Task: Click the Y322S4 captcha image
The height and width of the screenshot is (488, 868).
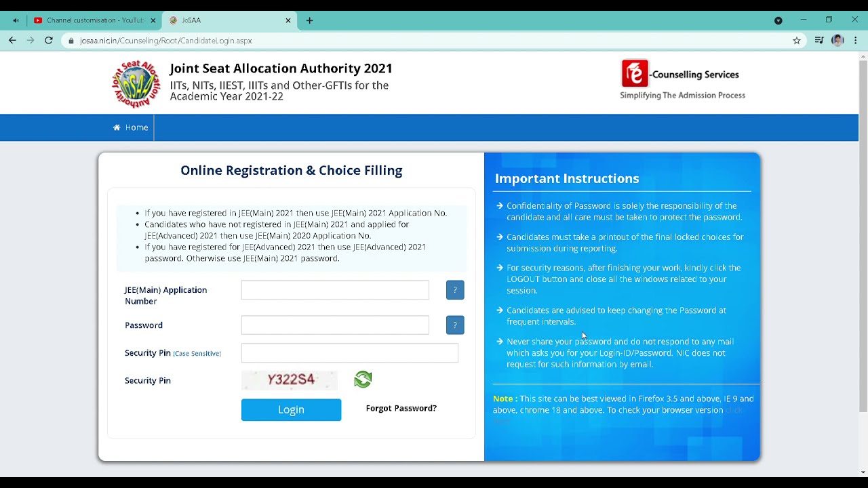Action: pos(290,380)
